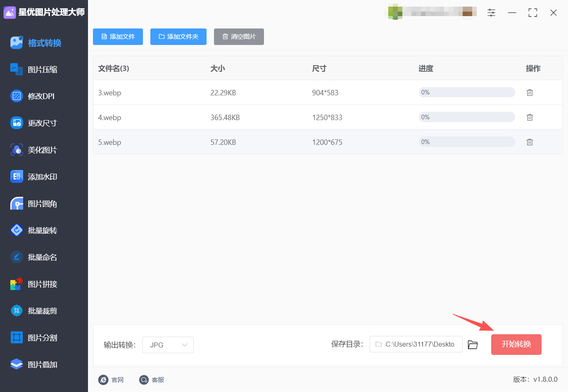The image size is (568, 392).
Task: Open the JPG output format dropdown
Action: [x=168, y=345]
